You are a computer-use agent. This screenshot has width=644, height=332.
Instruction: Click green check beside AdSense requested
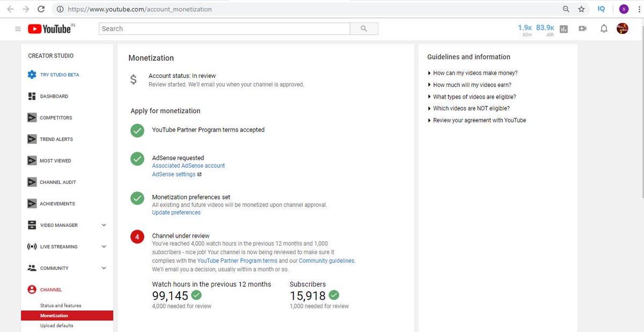tap(137, 158)
